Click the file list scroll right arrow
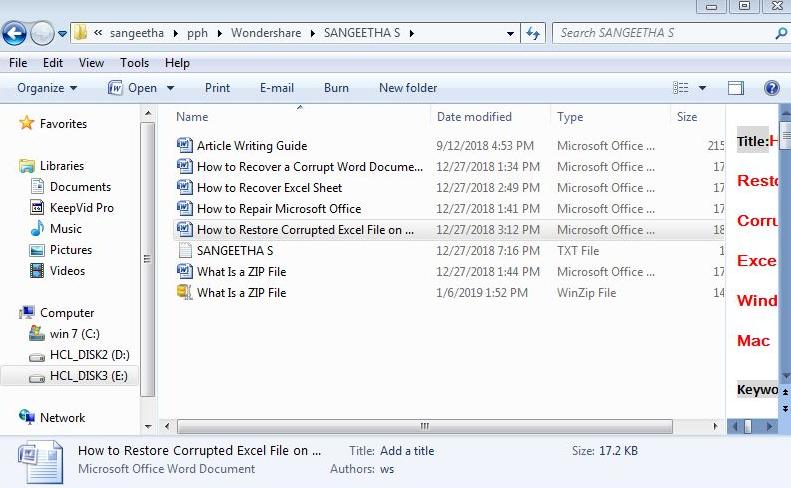Screen dimensions: 791x488 (x=715, y=426)
